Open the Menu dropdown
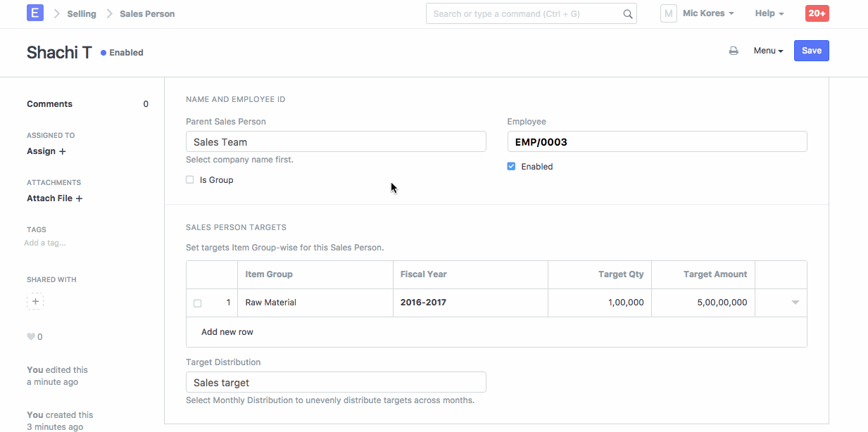This screenshot has width=868, height=432. (768, 51)
